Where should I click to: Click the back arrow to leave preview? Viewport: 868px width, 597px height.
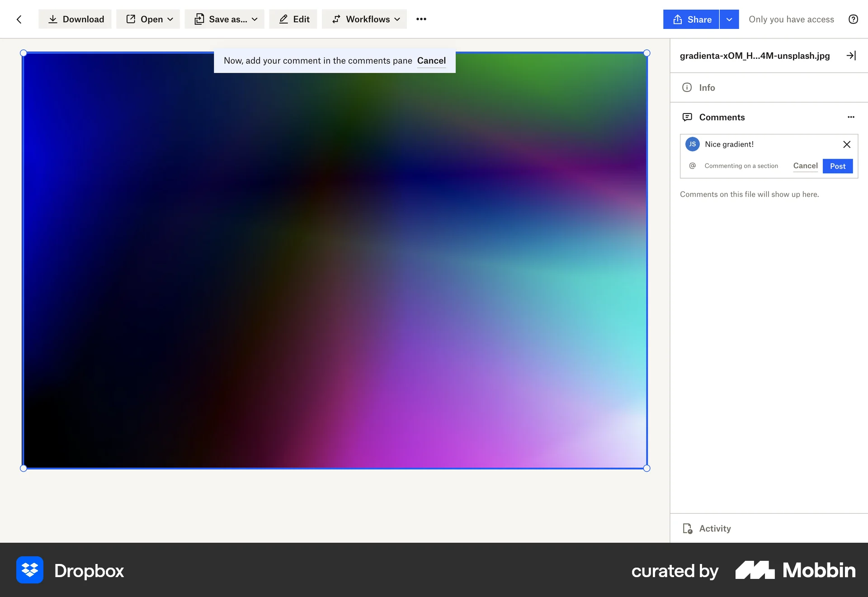pyautogui.click(x=19, y=19)
